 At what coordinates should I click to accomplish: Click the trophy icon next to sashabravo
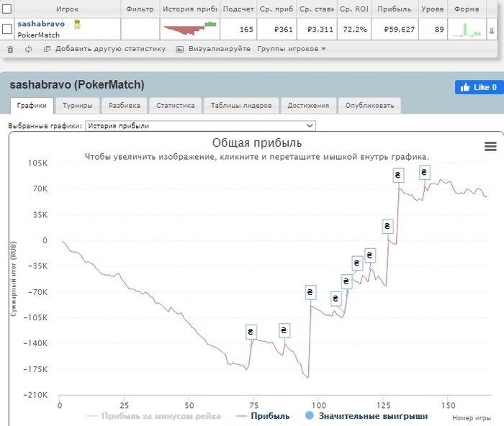point(77,24)
